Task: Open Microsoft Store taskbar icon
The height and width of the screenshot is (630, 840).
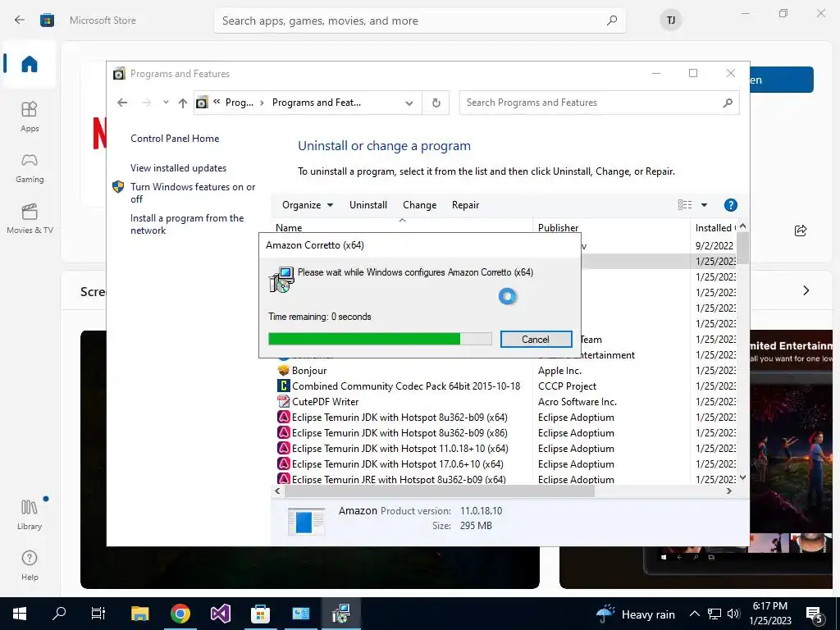Action: click(x=260, y=614)
